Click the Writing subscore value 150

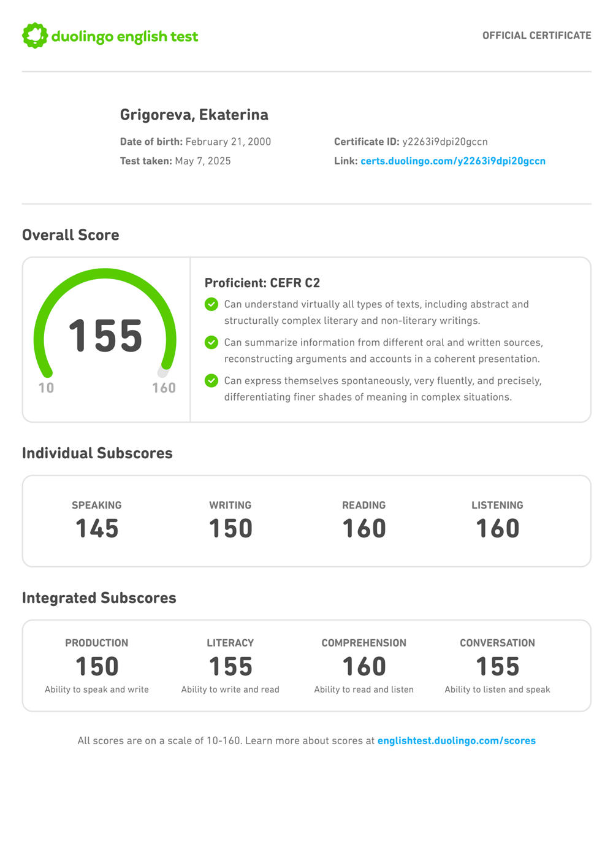(230, 529)
